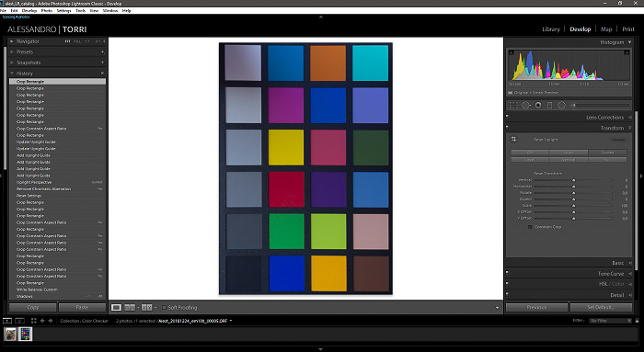Image resolution: width=644 pixels, height=352 pixels.
Task: Select the Radial Filter tool icon
Action: pos(561,106)
